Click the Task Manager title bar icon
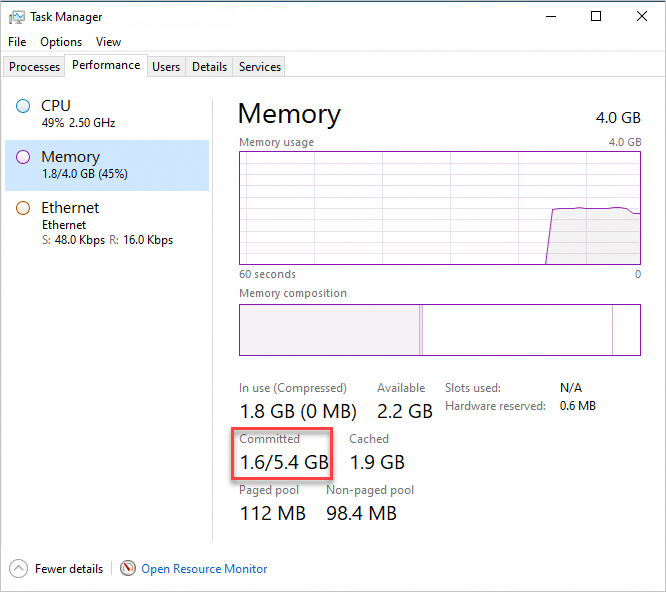 pos(16,17)
